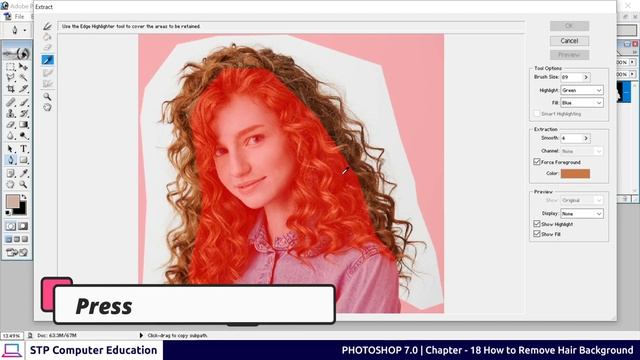Toggle the Show Fill checkbox
This screenshot has height=360, width=640.
pyautogui.click(x=537, y=234)
